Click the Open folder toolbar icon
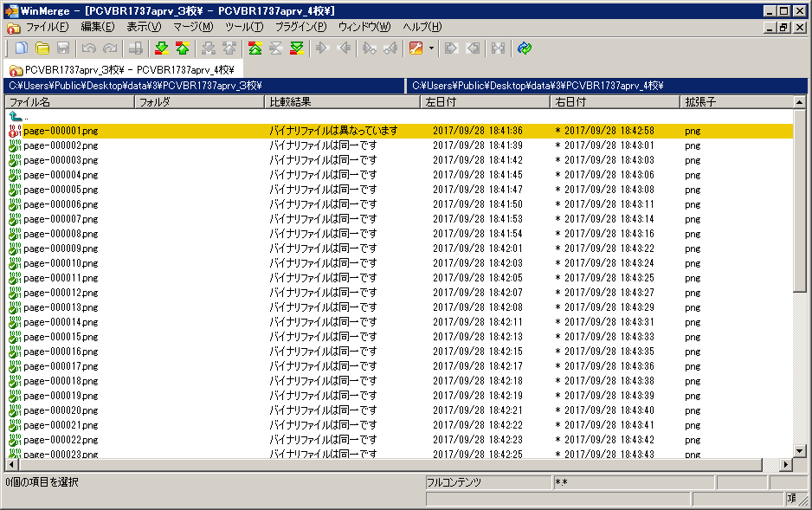 (42, 48)
